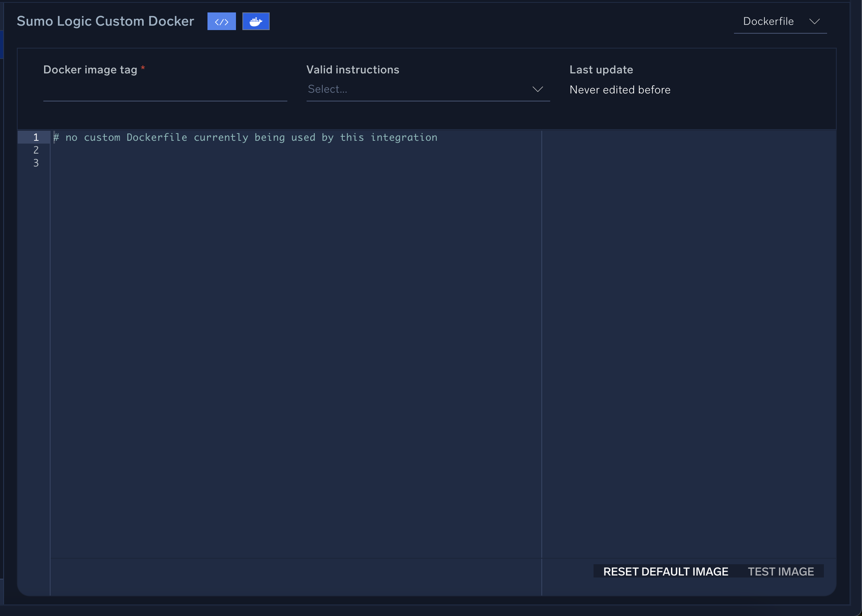This screenshot has width=862, height=616.
Task: Place cursor on Dockerfile comment line 1
Action: click(x=245, y=138)
